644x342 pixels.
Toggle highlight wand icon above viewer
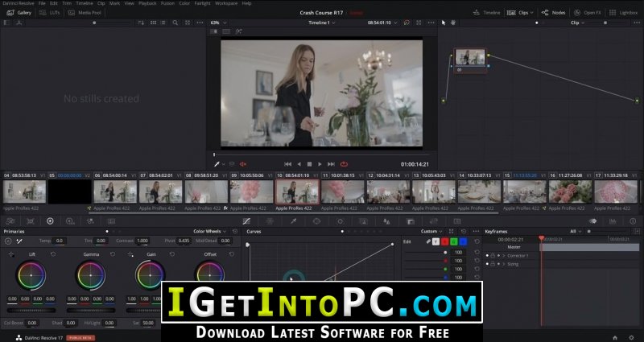(x=238, y=31)
